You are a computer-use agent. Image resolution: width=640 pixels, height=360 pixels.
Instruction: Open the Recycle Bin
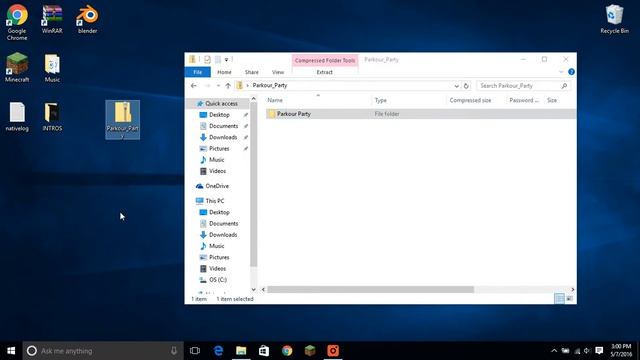pyautogui.click(x=614, y=19)
